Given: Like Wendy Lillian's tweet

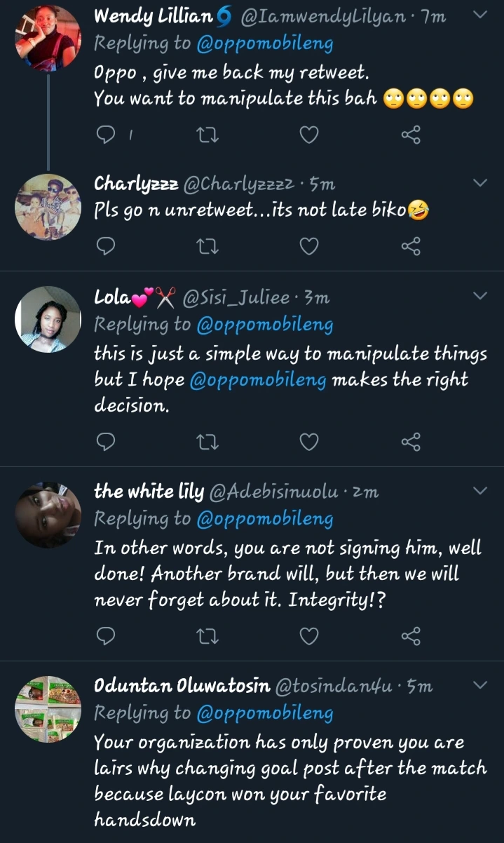Looking at the screenshot, I should (x=309, y=134).
